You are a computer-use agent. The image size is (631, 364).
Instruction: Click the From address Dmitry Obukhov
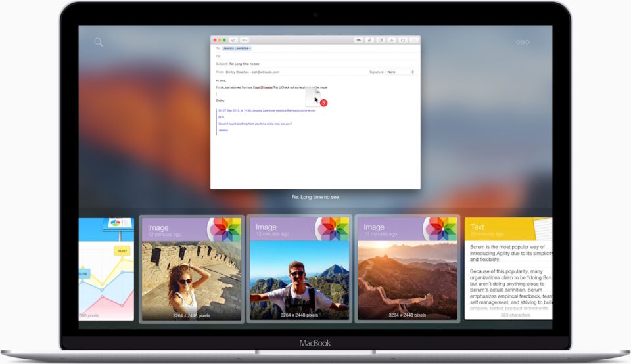(252, 72)
